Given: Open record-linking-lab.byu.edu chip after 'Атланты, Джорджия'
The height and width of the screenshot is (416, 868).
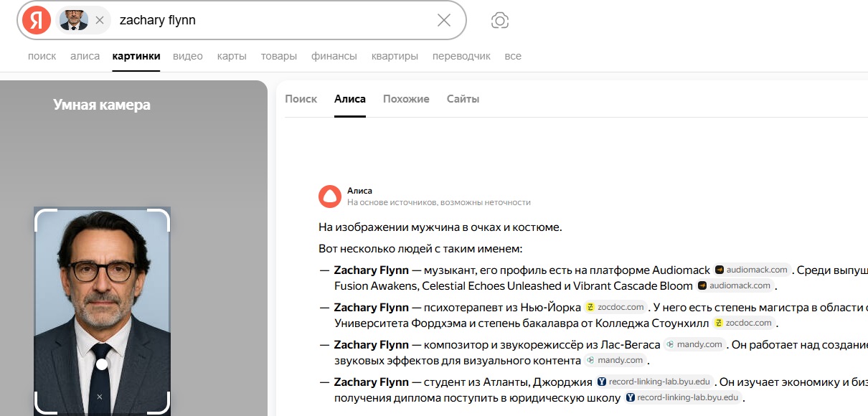Looking at the screenshot, I should (654, 382).
